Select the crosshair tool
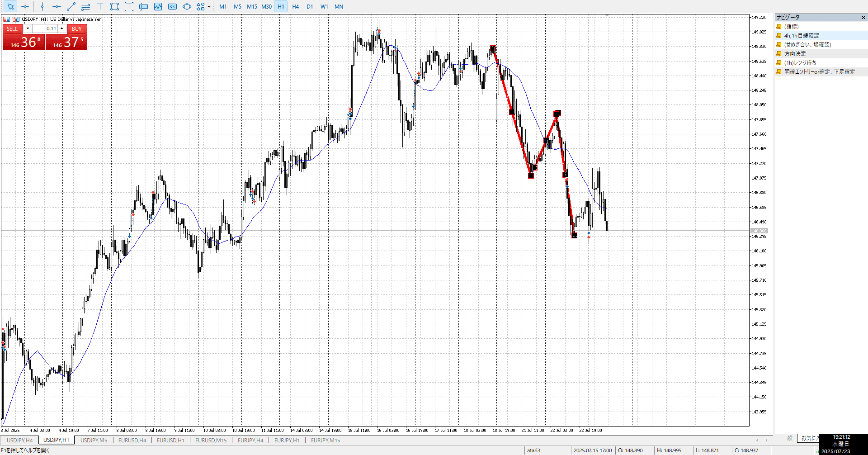 click(25, 7)
